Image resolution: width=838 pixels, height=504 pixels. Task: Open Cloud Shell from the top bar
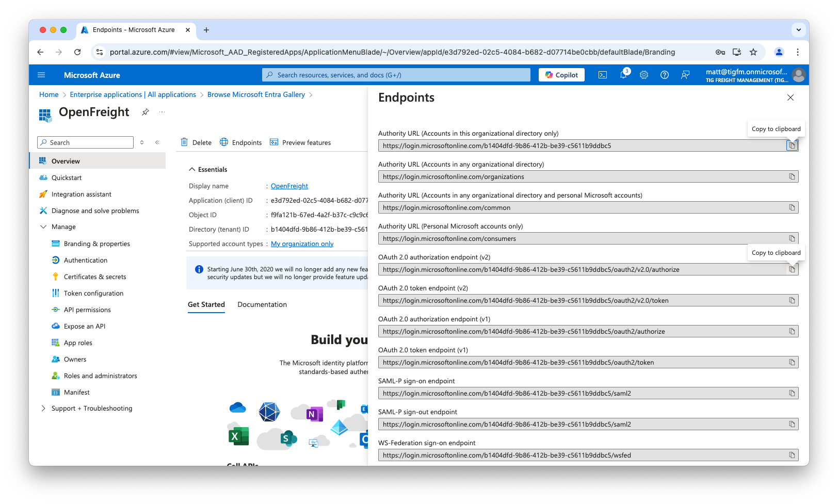602,75
